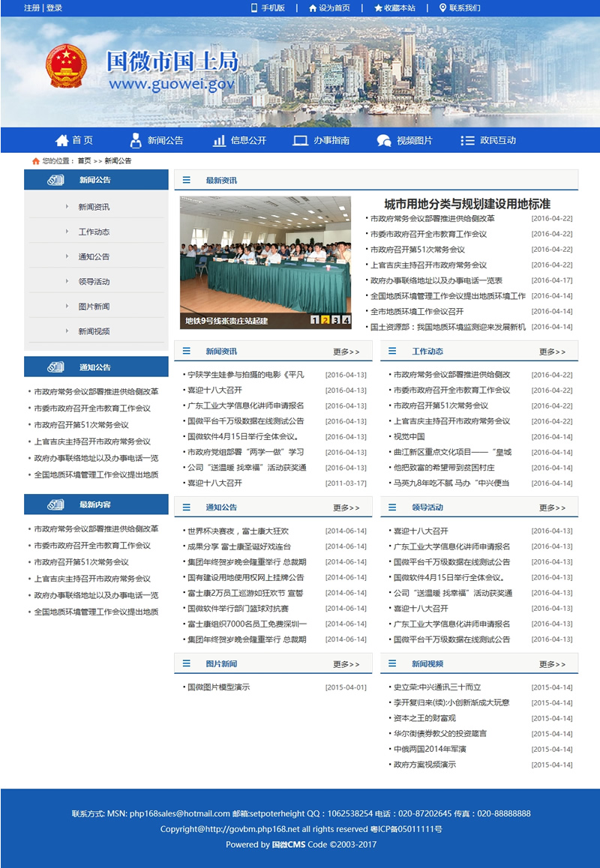Viewport: 600px width, 868px height.
Task: Click 首页 in the breadcrumb
Action: pyautogui.click(x=84, y=161)
